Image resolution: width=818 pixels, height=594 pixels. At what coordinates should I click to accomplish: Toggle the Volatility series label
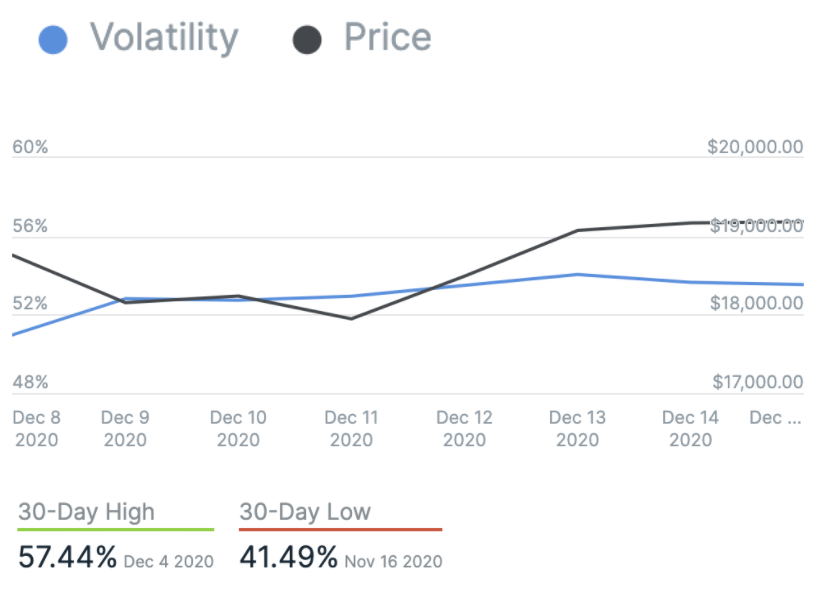[x=164, y=39]
